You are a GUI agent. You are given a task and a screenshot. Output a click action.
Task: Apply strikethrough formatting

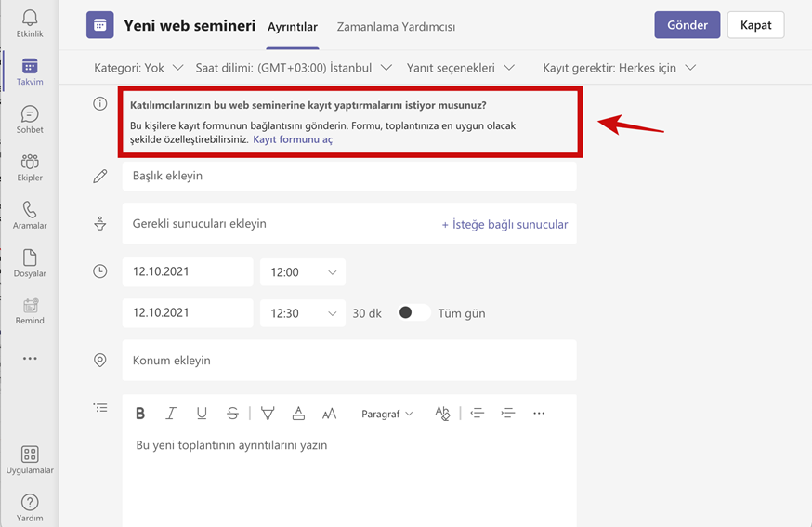click(232, 413)
